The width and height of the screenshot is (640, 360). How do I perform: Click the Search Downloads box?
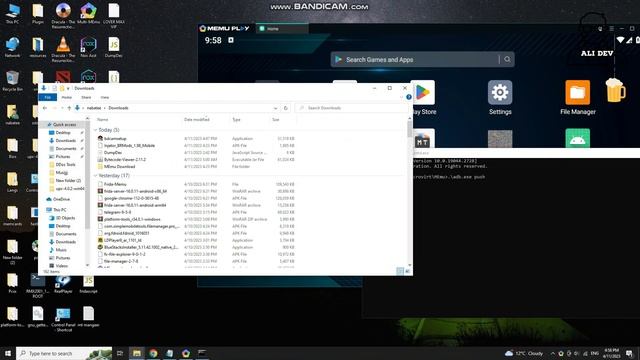(352, 108)
